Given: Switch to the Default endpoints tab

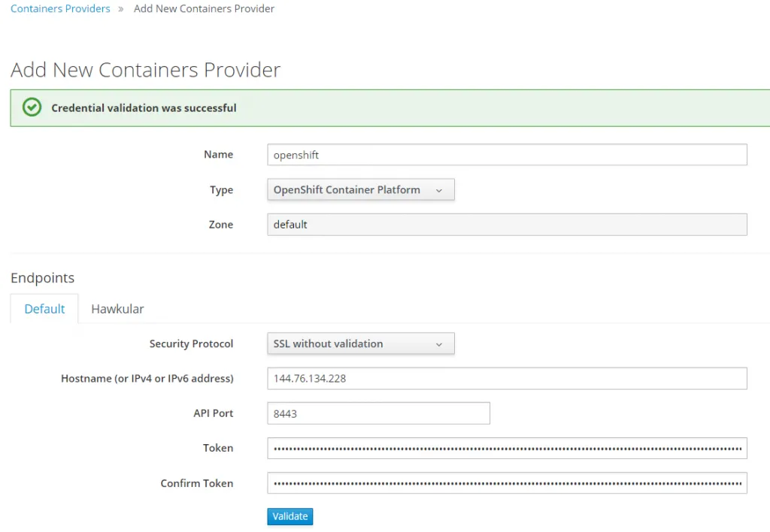Looking at the screenshot, I should coord(44,309).
